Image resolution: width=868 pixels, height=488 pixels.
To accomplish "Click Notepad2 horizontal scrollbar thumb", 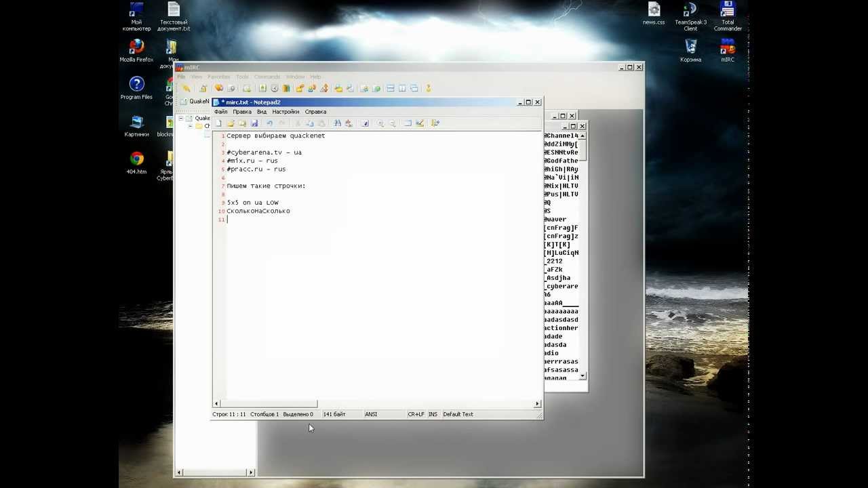I will tap(269, 404).
